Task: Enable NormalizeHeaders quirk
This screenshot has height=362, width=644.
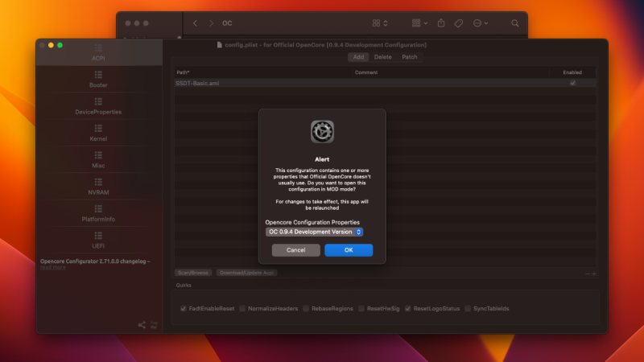Action: [242, 309]
